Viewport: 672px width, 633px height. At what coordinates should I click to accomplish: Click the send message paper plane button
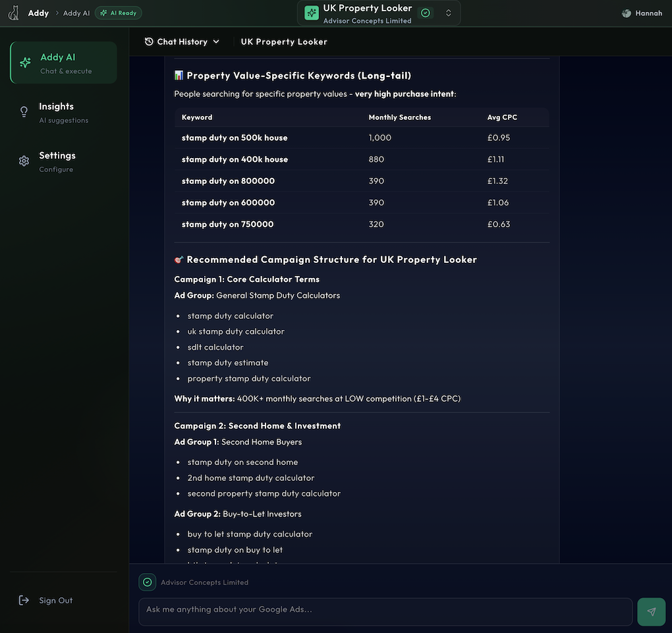pyautogui.click(x=652, y=612)
